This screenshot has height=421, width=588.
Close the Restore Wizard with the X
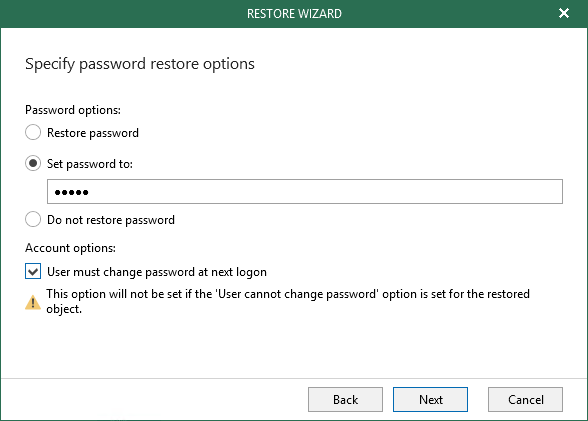click(564, 13)
